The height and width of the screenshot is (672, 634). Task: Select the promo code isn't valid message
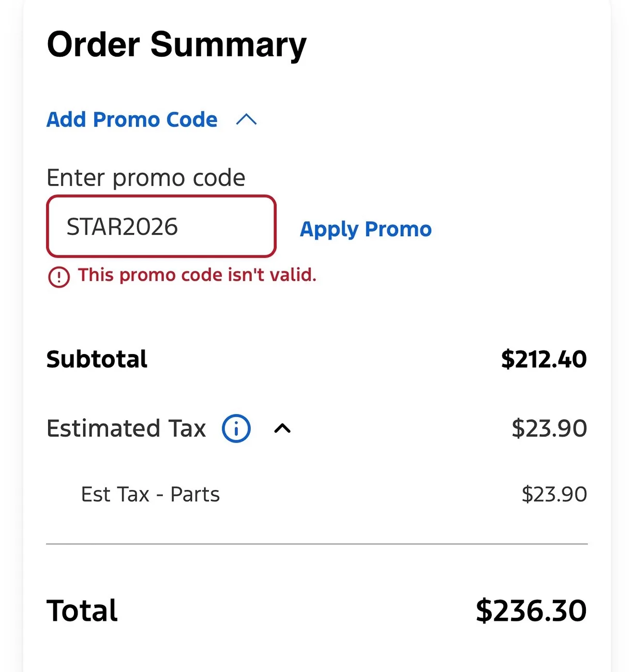click(197, 275)
